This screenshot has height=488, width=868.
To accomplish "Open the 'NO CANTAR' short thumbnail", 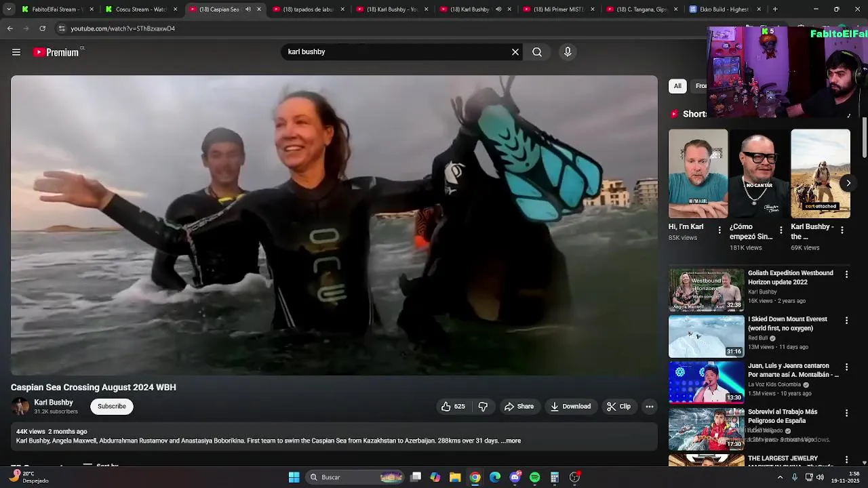I will pos(759,174).
